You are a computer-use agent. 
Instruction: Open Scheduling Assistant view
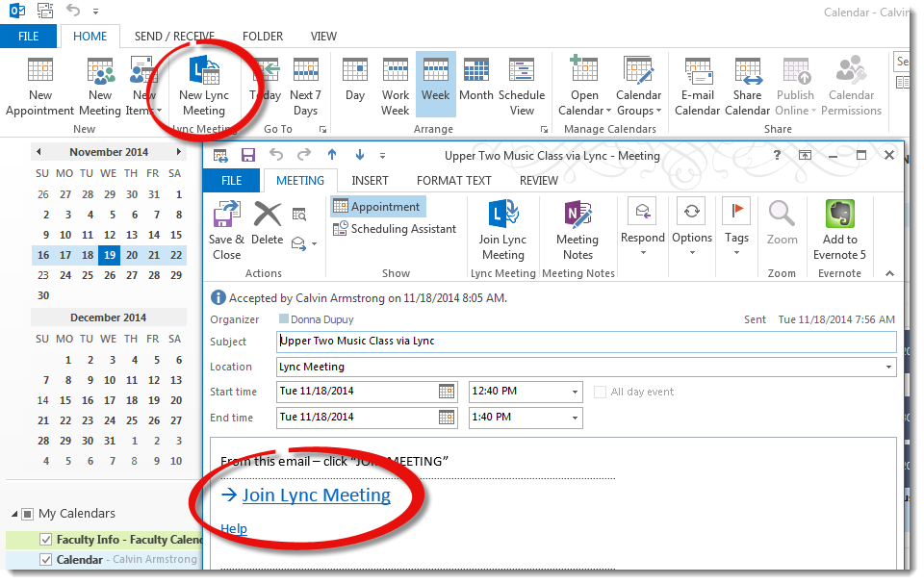pyautogui.click(x=395, y=229)
